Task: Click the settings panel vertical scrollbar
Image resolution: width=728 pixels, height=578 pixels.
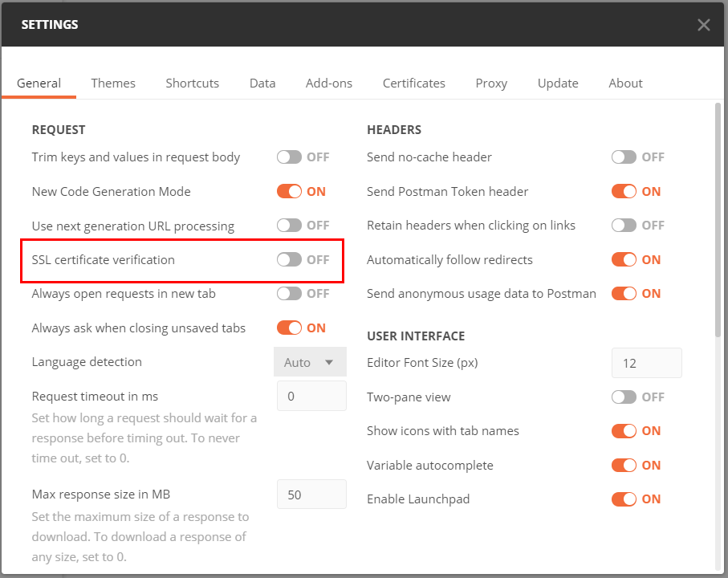Action: [718, 220]
